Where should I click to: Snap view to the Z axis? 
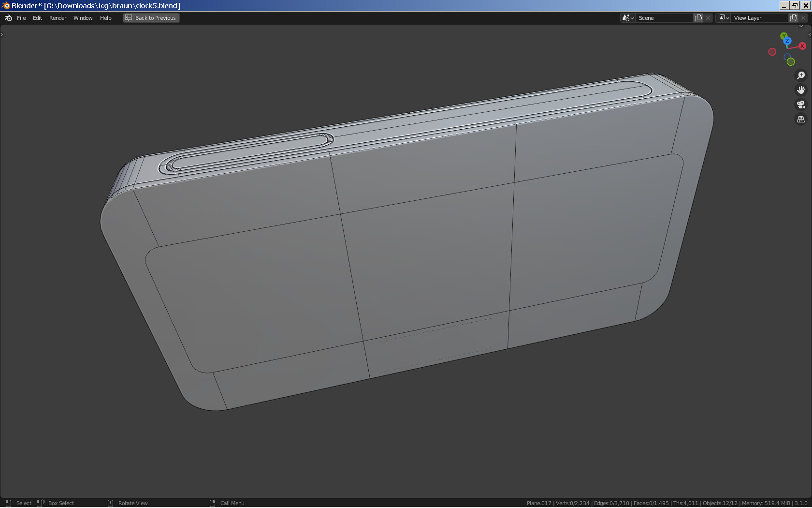[x=787, y=41]
